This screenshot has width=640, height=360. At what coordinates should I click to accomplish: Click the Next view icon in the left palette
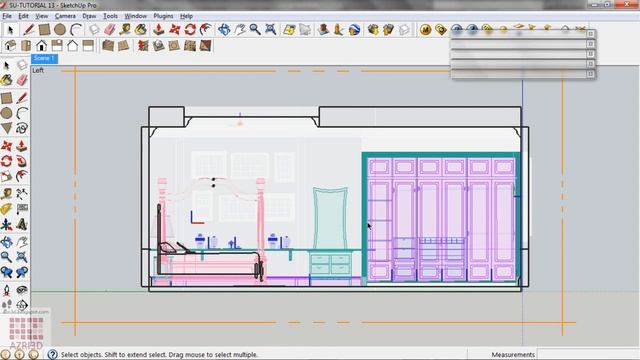coord(22,272)
